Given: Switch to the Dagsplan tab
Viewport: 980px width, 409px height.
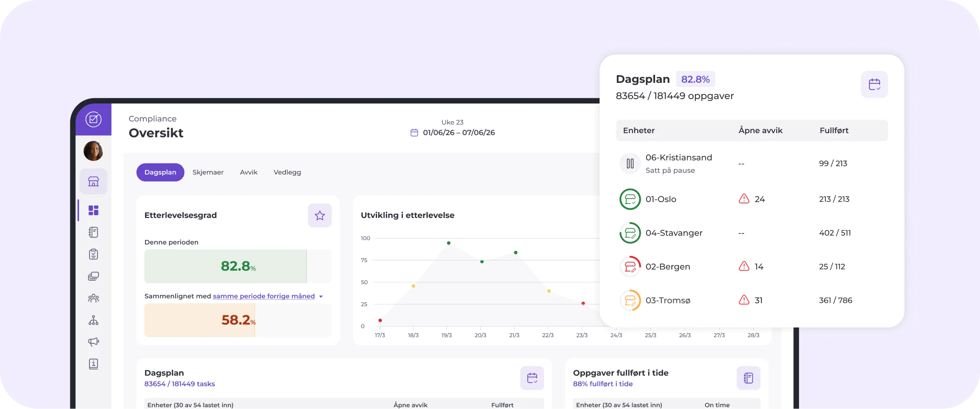Looking at the screenshot, I should [160, 172].
